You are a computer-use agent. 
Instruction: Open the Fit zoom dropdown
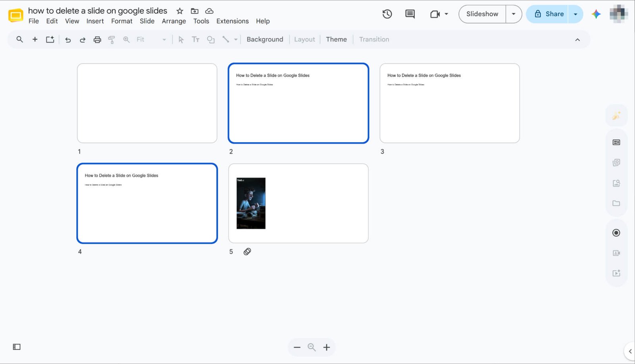[151, 39]
